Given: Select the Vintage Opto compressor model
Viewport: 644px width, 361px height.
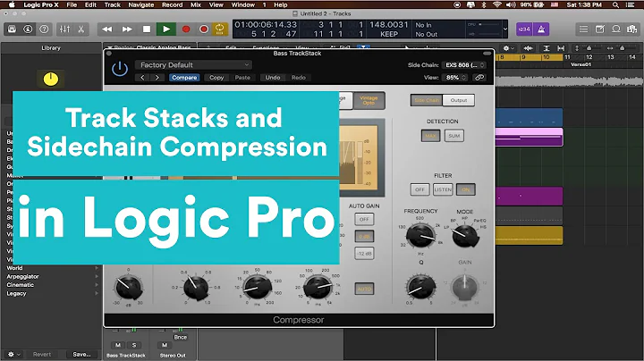Looking at the screenshot, I should (369, 100).
